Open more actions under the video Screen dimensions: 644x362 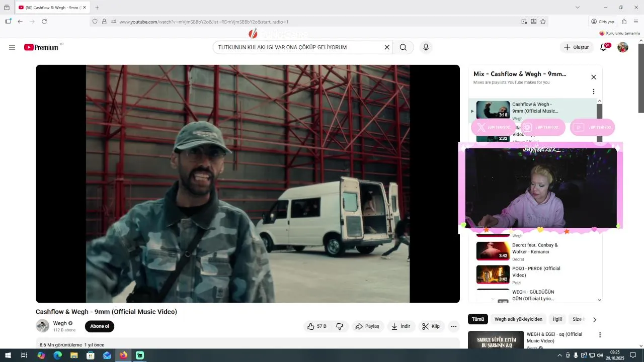click(x=453, y=326)
